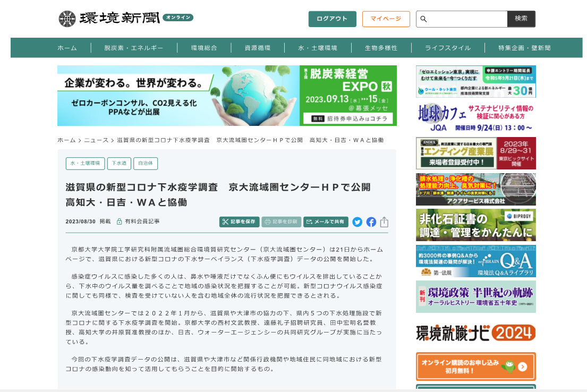Open 脱炭素・エネルギー menu
This screenshot has width=587, height=392.
tap(134, 48)
